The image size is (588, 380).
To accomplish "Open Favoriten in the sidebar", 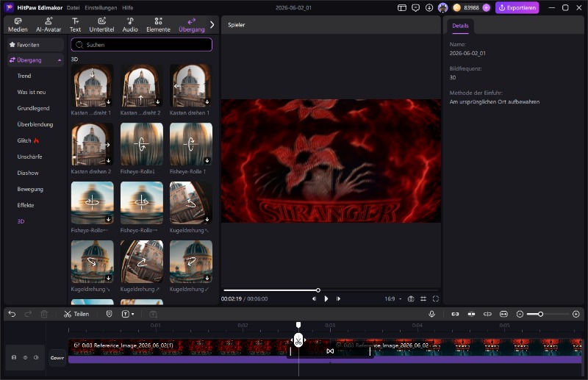I will tap(35, 45).
